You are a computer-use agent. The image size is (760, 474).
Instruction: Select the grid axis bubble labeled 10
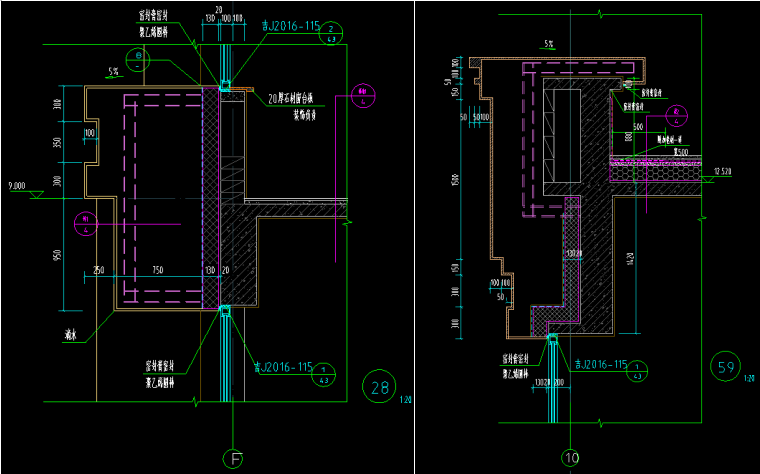[x=570, y=459]
